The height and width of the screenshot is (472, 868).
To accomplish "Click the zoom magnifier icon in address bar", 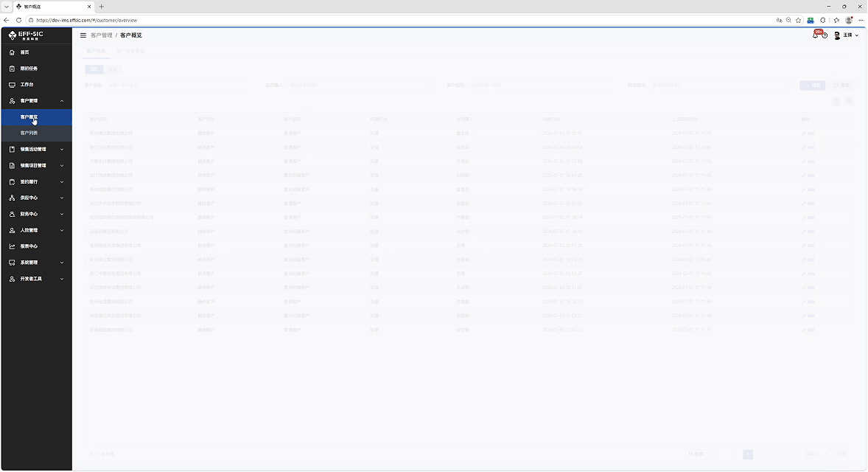I will pyautogui.click(x=789, y=20).
